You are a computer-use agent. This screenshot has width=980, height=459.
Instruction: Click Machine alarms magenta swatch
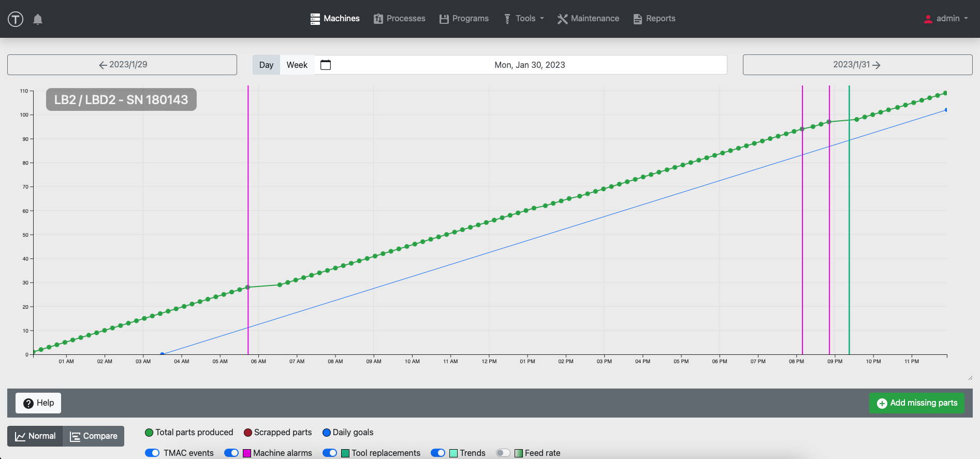pos(247,453)
